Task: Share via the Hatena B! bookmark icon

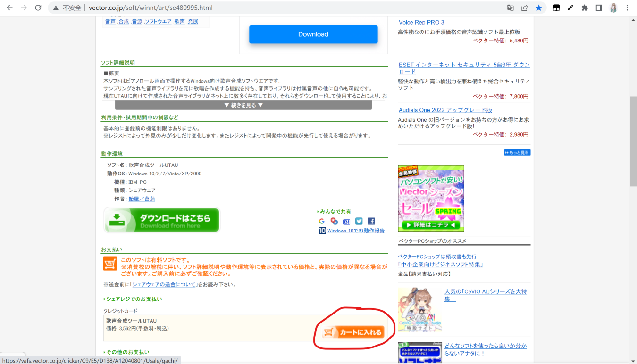Action: (x=346, y=221)
